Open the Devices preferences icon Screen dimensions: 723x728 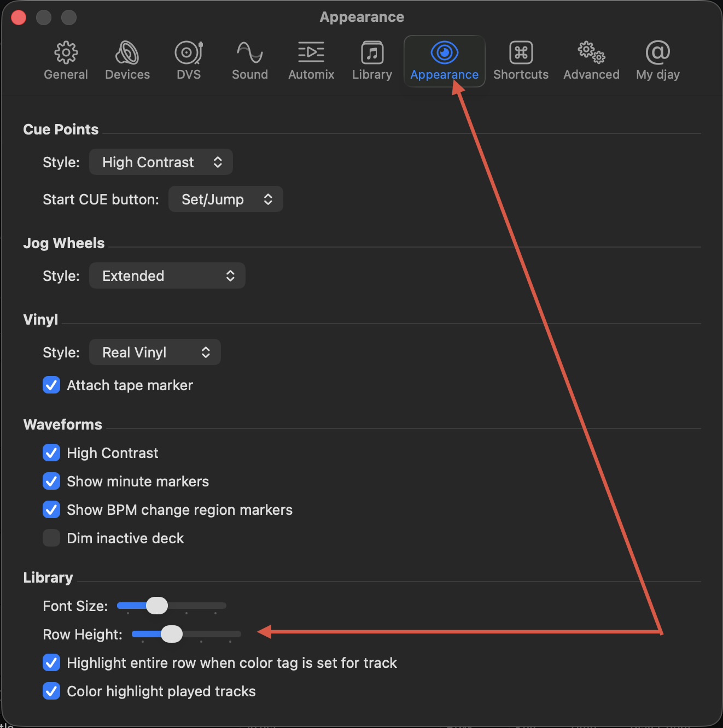[x=127, y=53]
